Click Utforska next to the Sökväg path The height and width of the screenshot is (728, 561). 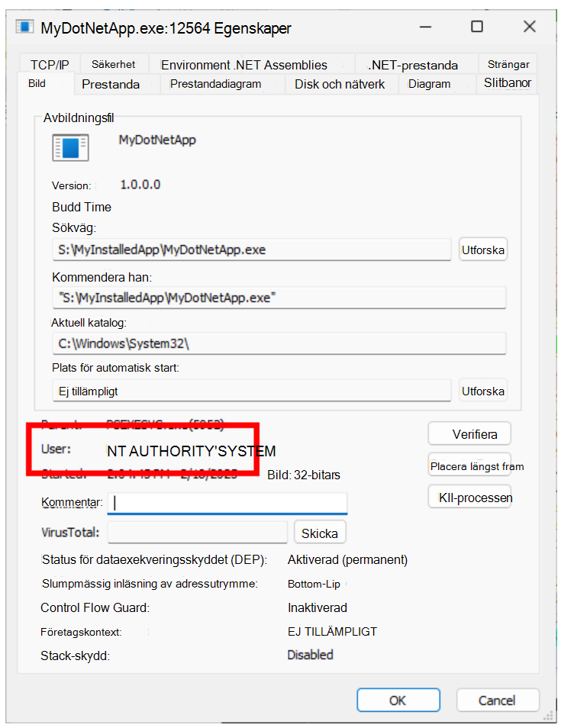pos(483,250)
